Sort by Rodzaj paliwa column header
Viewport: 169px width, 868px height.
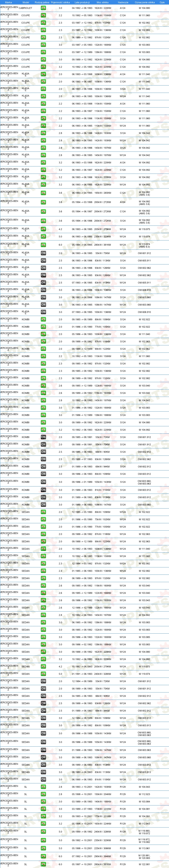point(42,2)
